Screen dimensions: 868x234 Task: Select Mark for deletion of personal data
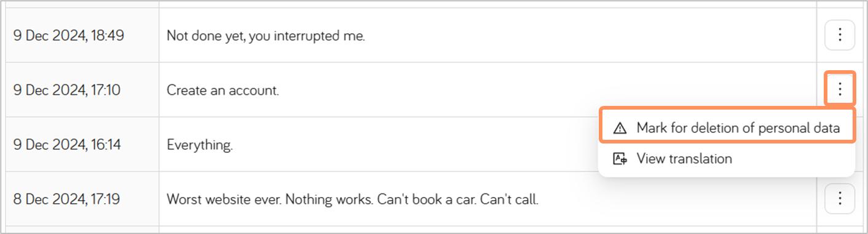727,128
